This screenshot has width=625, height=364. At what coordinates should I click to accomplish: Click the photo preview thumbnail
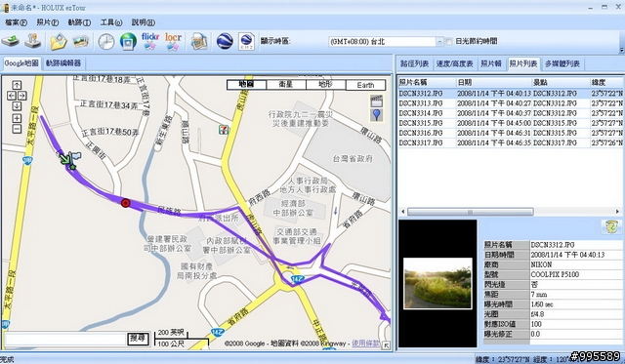(437, 283)
